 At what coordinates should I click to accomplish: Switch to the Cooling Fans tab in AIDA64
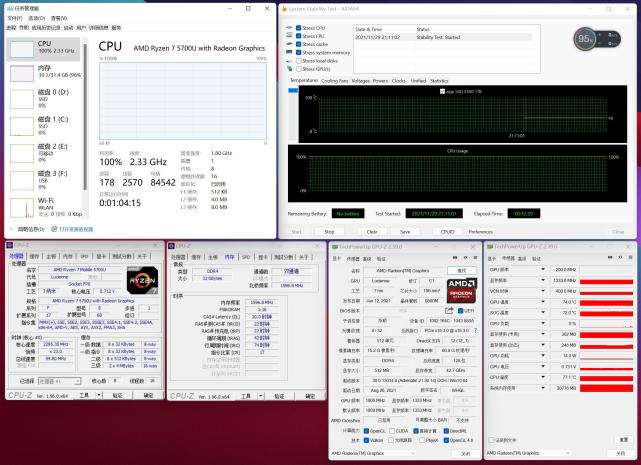pyautogui.click(x=334, y=81)
